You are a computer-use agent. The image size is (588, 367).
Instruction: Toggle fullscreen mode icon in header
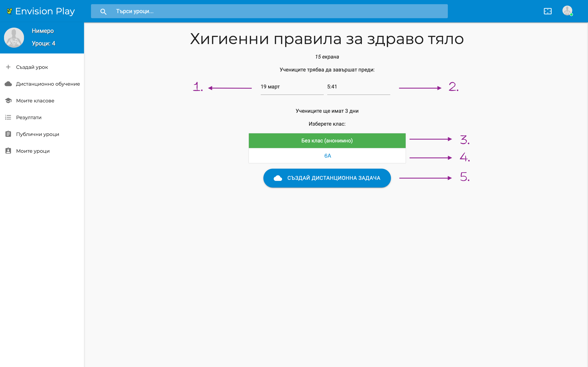point(547,11)
